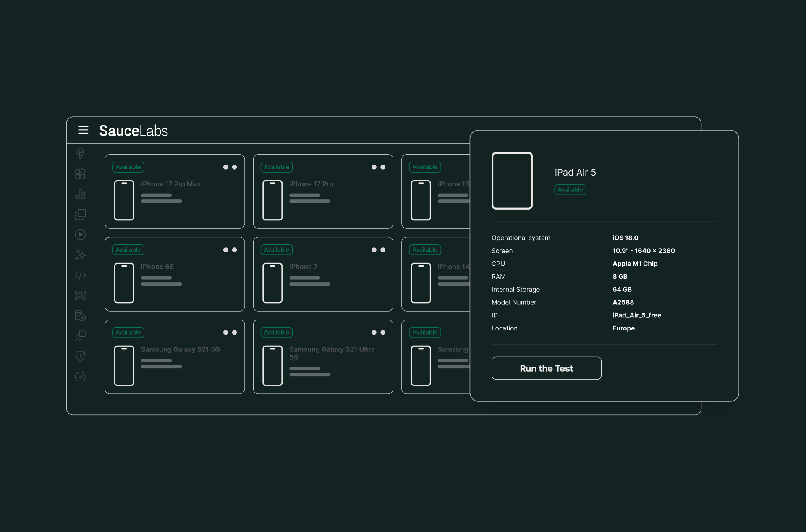This screenshot has width=806, height=532.
Task: Click the eye visual testing icon
Action: click(x=80, y=296)
